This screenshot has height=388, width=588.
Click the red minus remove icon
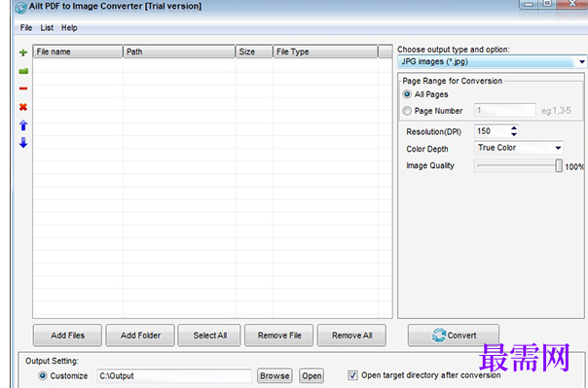(x=23, y=88)
